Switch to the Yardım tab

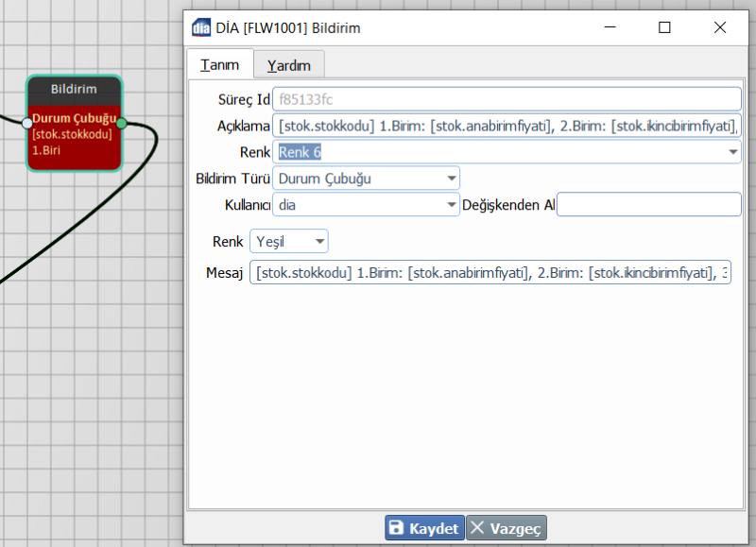[x=289, y=64]
